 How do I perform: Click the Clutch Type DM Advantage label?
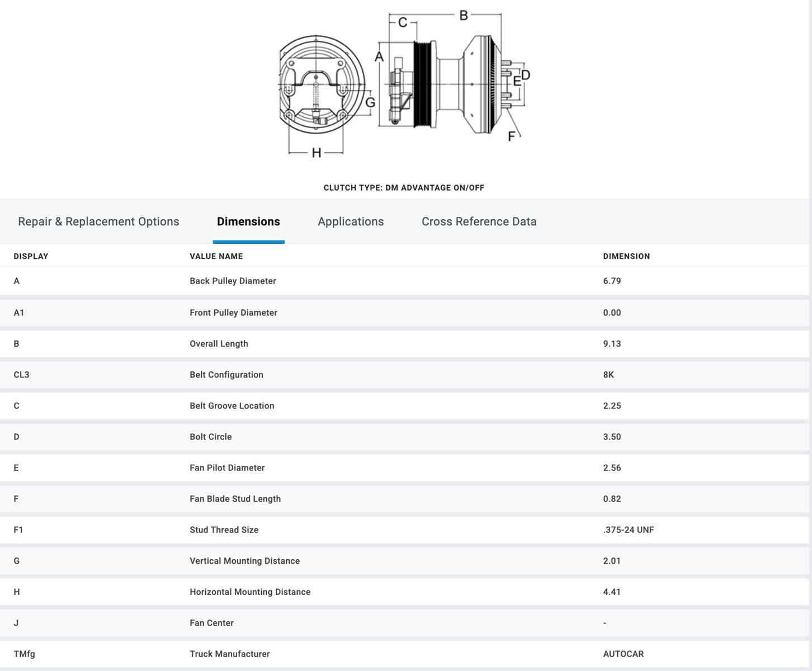pyautogui.click(x=404, y=188)
